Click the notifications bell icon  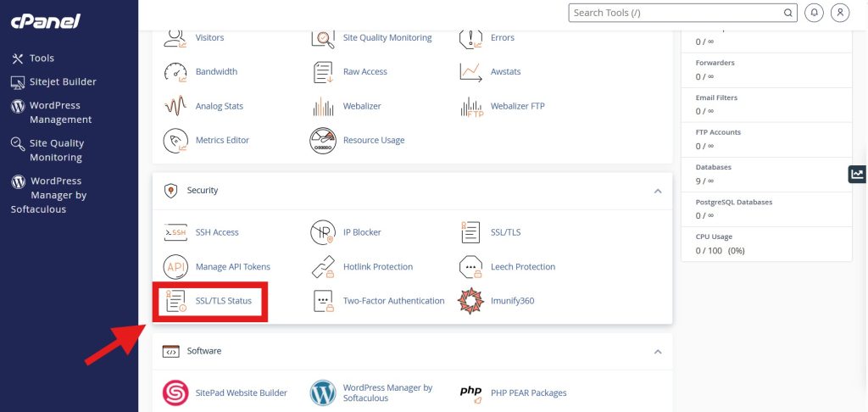point(815,13)
